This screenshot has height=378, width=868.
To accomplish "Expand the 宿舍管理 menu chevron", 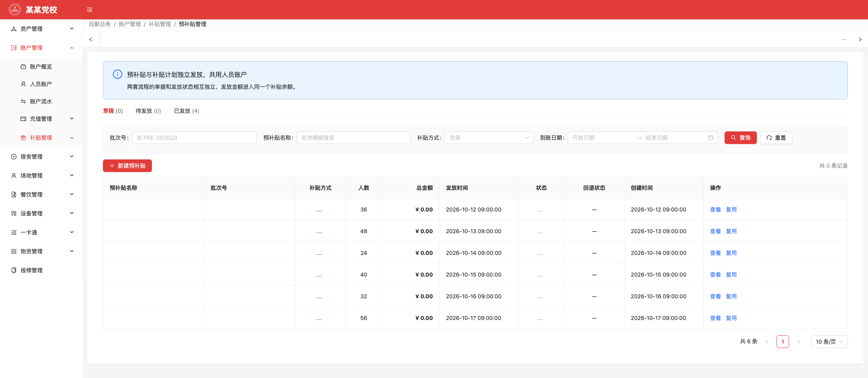I will coord(72,156).
